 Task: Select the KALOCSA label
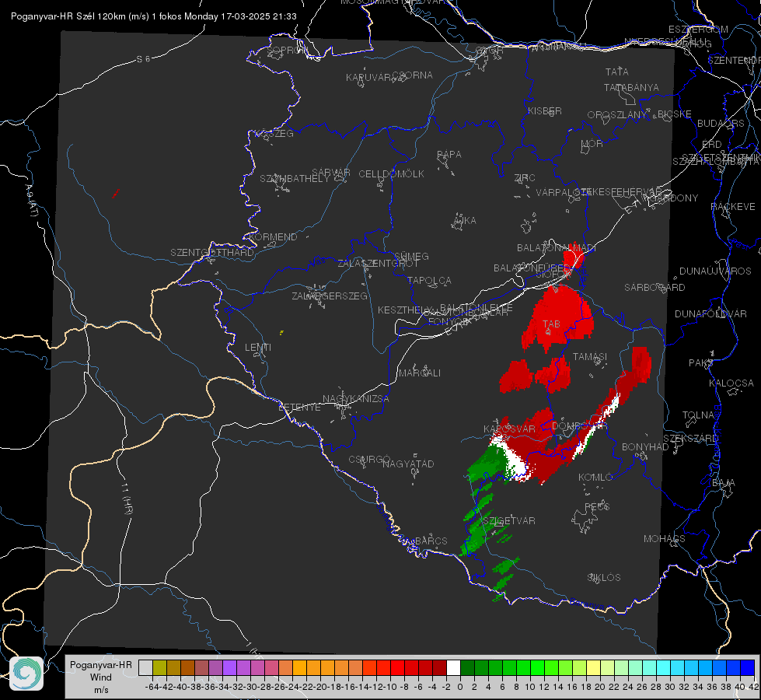pyautogui.click(x=731, y=383)
